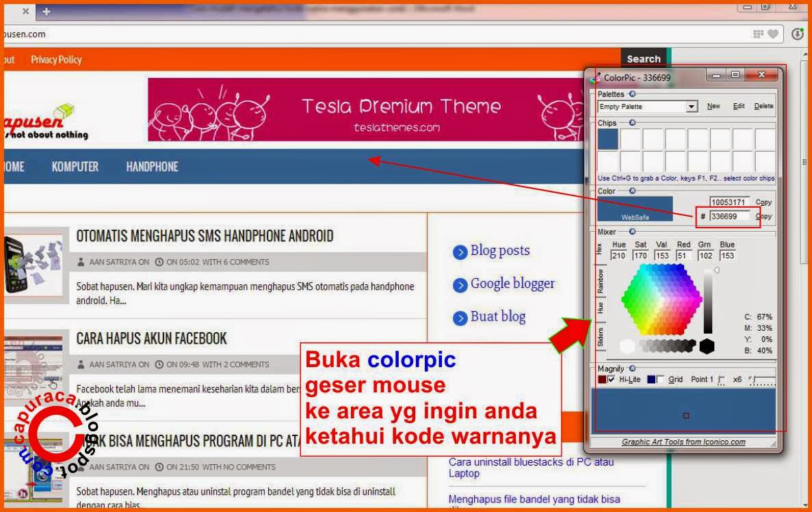This screenshot has width=812, height=512.
Task: Click the Blue value field 153
Action: 727,255
